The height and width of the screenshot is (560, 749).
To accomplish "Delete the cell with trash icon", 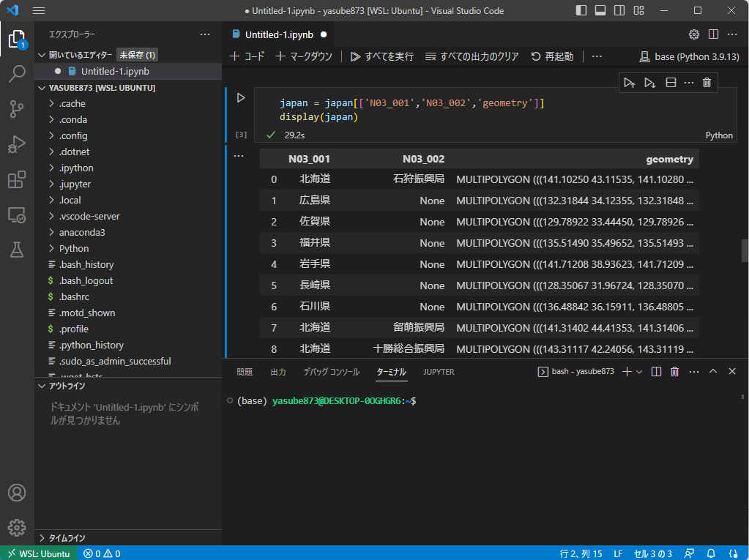I will pyautogui.click(x=707, y=83).
